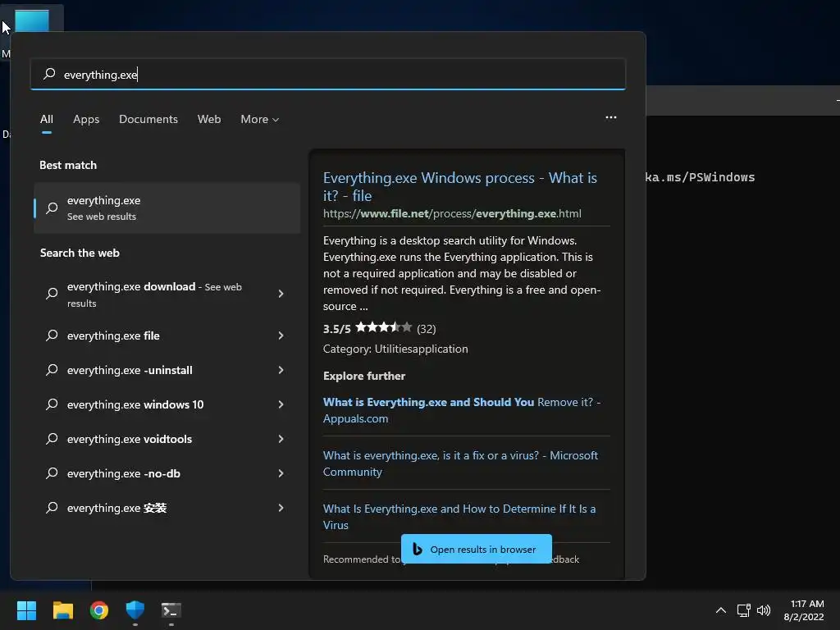The height and width of the screenshot is (630, 840).
Task: Open the clock showing 1:17 AM
Action: pyautogui.click(x=804, y=610)
